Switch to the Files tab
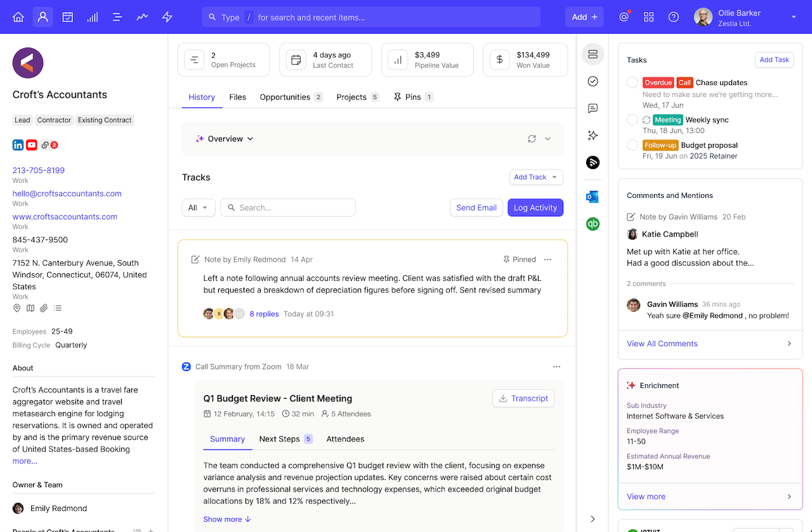The height and width of the screenshot is (532, 812). coord(238,97)
